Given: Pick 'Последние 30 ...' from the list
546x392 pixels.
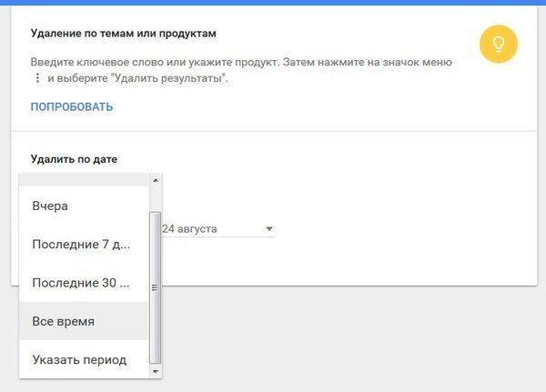Looking at the screenshot, I should click(81, 283).
